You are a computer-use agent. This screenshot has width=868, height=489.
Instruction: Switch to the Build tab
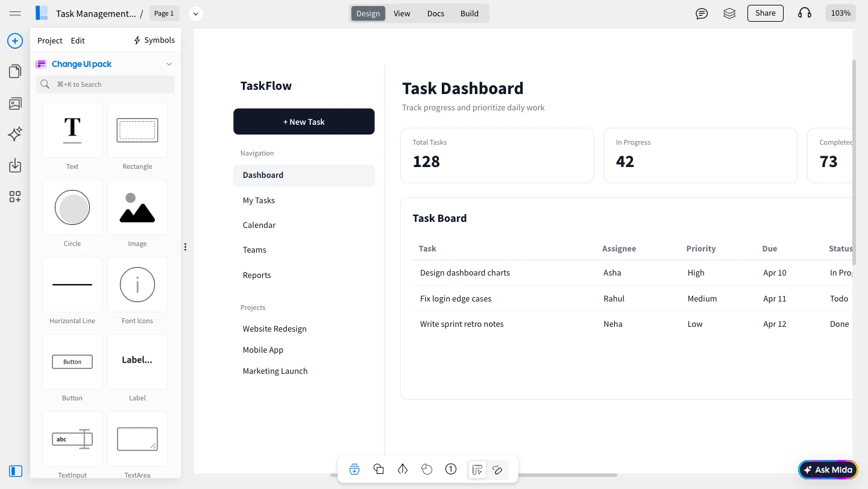coord(470,13)
